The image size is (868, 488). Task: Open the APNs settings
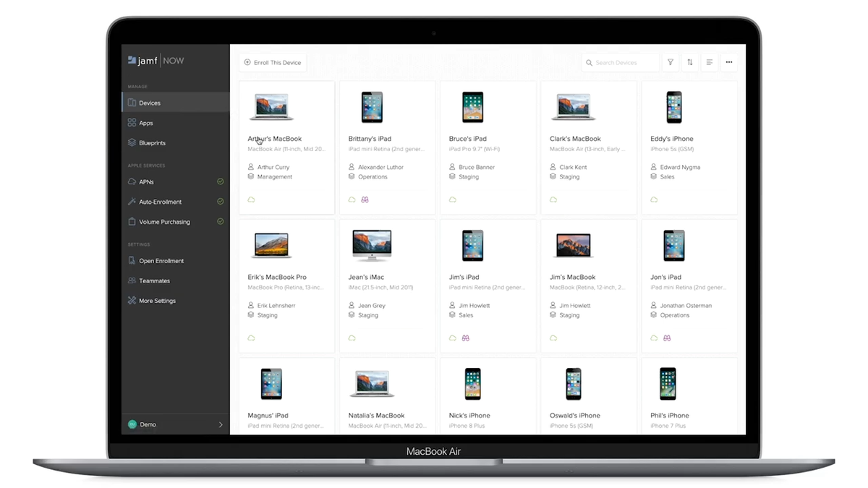pyautogui.click(x=145, y=181)
